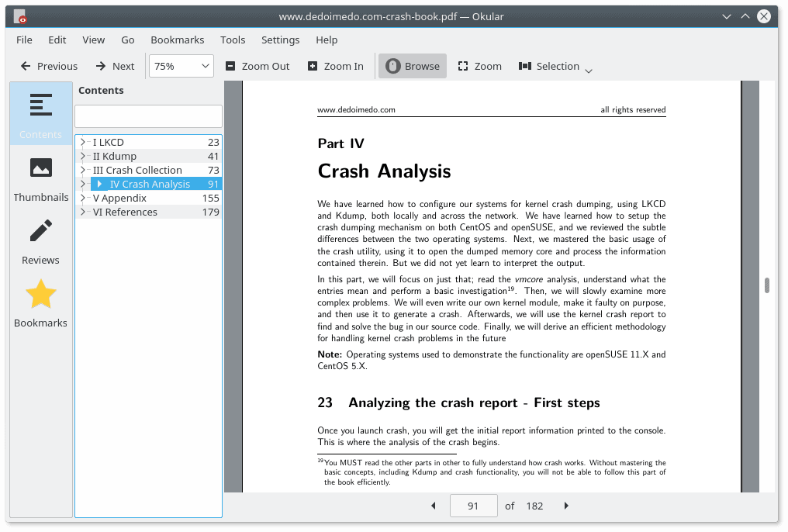Minimize the Okular window
788x532 pixels.
point(726,16)
